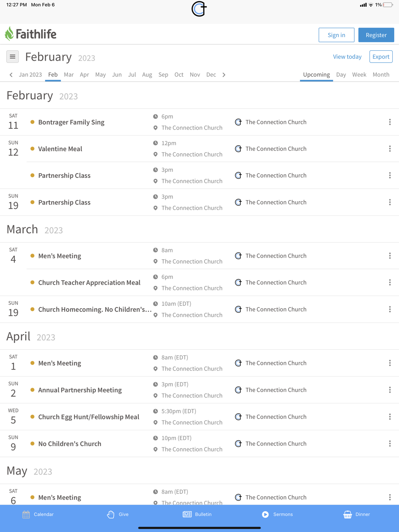
Task: Select the Nov month tab
Action: point(195,75)
